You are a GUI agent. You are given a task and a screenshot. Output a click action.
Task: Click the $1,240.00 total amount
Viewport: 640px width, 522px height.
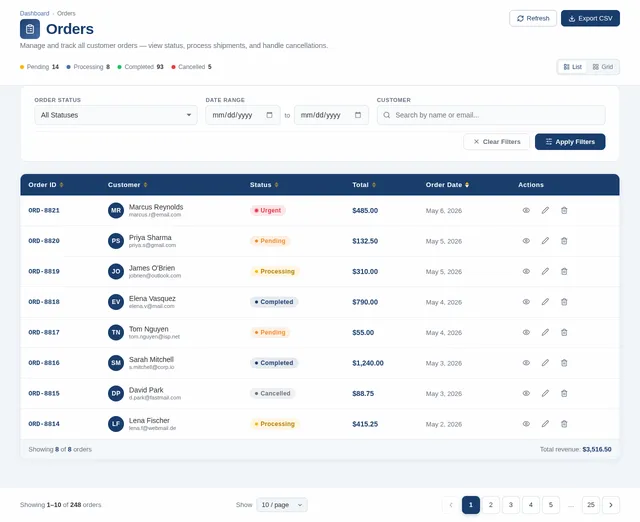(368, 363)
